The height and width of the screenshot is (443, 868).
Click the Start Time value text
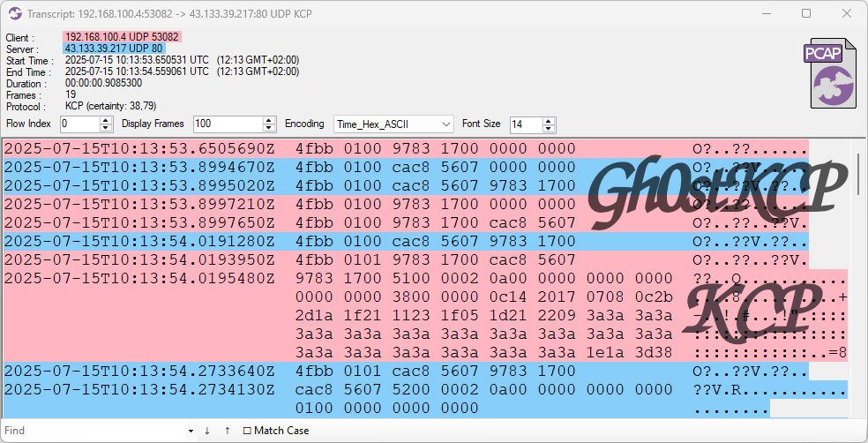182,60
